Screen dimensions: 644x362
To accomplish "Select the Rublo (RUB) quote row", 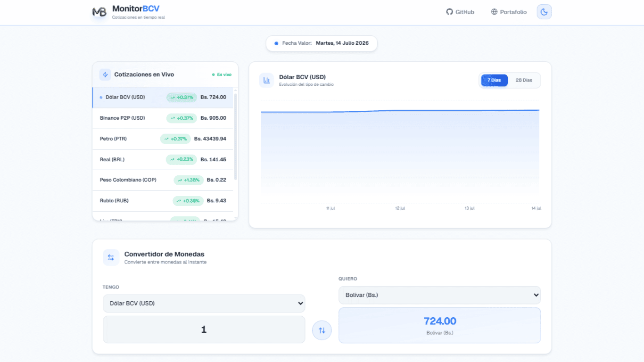I will pos(163,201).
